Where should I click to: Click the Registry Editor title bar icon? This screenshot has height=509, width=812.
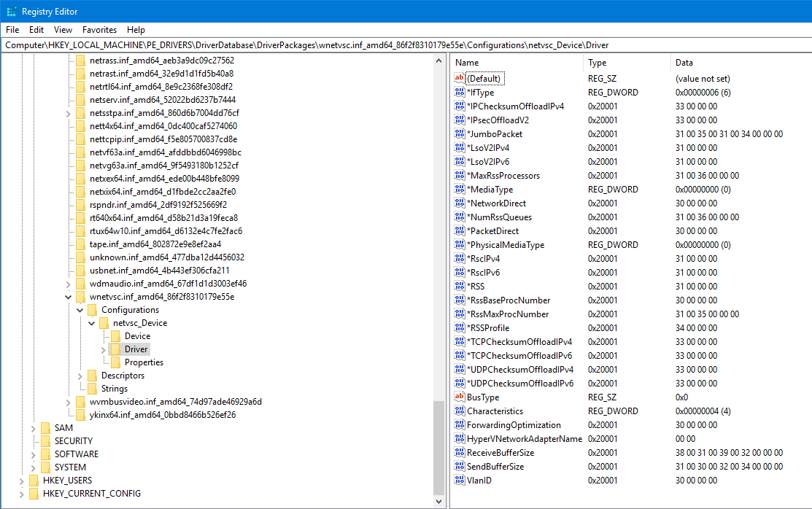pyautogui.click(x=11, y=11)
